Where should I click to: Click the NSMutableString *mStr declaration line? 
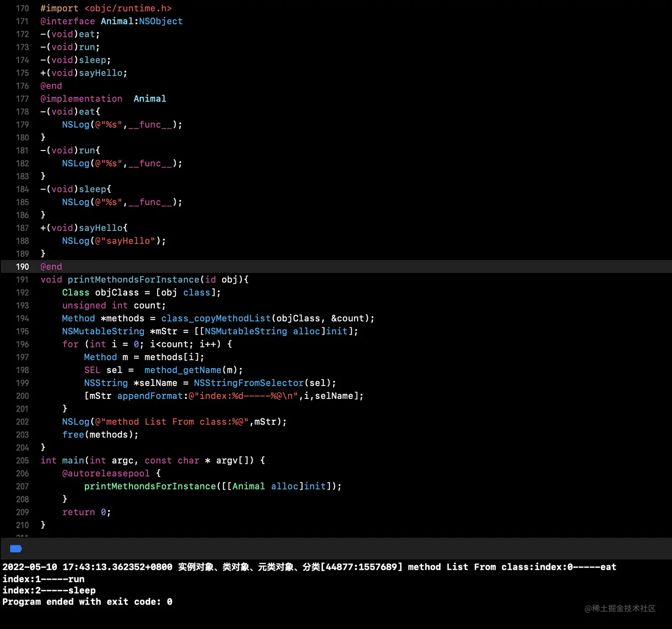pos(210,331)
